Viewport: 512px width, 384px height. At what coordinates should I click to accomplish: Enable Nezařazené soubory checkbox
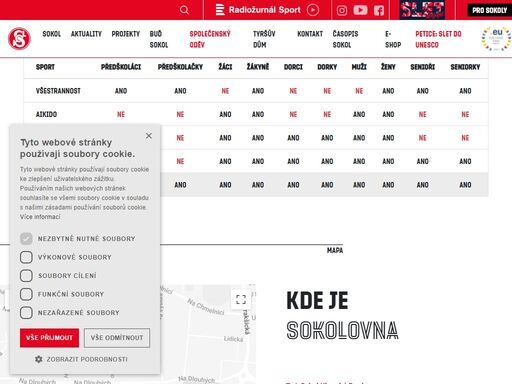coord(26,313)
